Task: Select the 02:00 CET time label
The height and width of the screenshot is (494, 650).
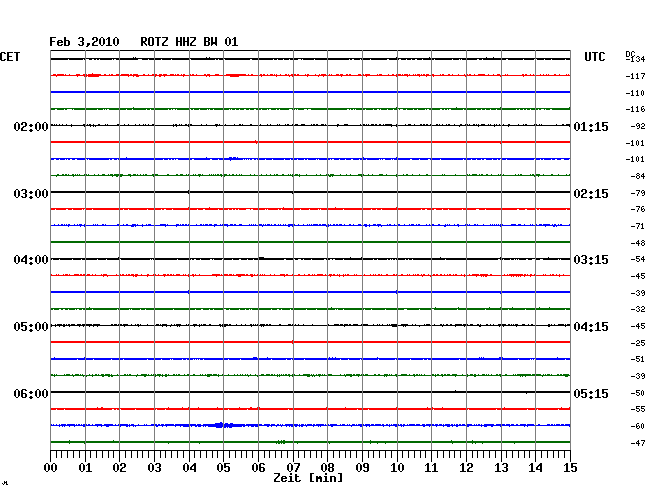Action: click(x=31, y=126)
